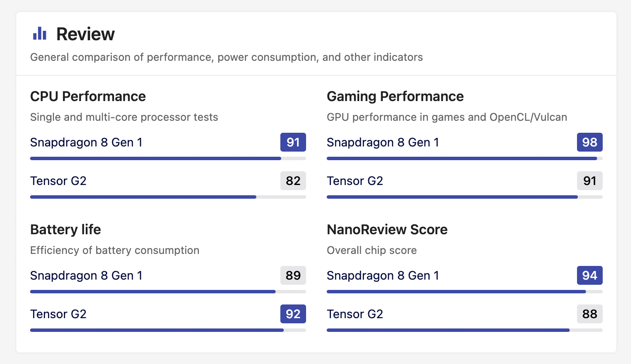The width and height of the screenshot is (631, 364).
Task: Open Snapdragon 8 Gen 1 link under Gaming Performance
Action: 383,142
